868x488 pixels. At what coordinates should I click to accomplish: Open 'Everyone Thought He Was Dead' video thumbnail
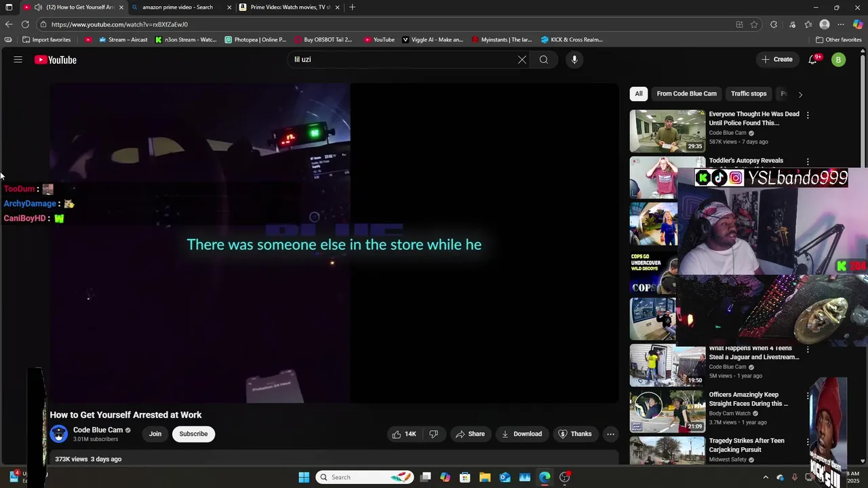[667, 131]
